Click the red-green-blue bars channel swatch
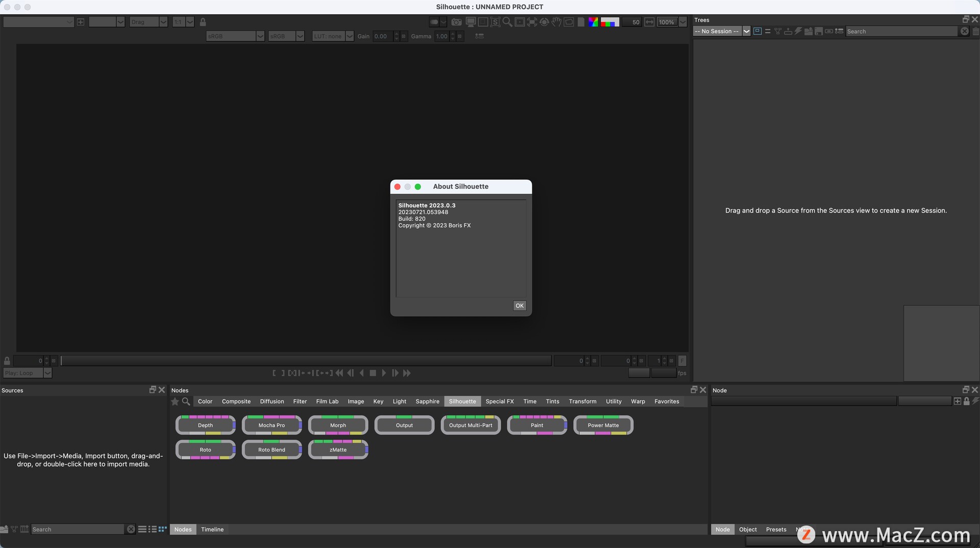The height and width of the screenshot is (548, 980). point(609,22)
